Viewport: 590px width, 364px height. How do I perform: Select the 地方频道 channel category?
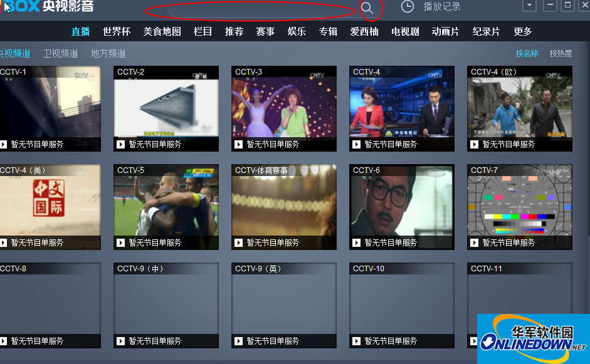coord(108,54)
